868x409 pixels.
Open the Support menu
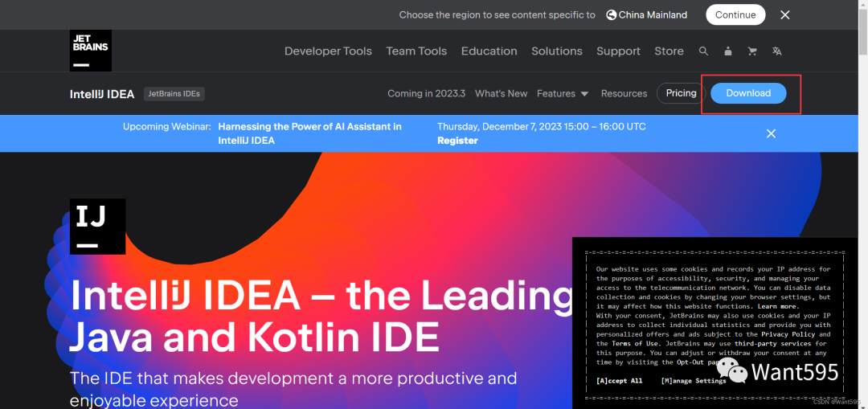618,51
